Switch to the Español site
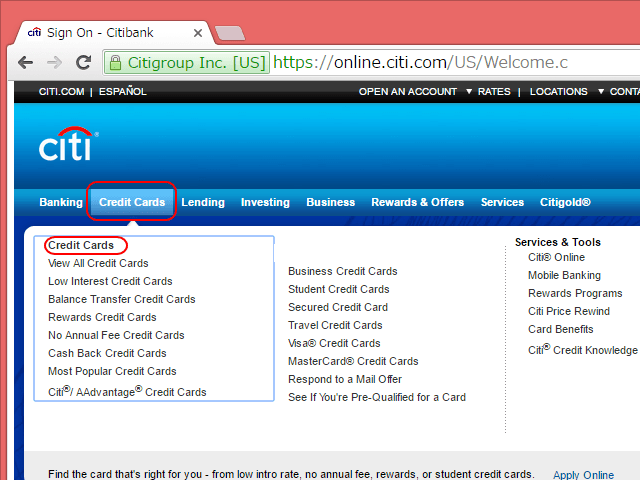640x480 pixels. (x=122, y=92)
